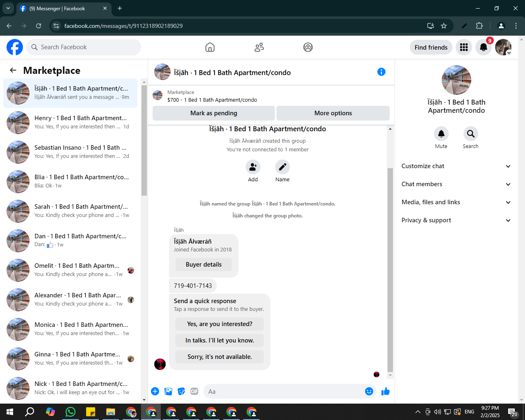Click Mark as pending button
Screen dimensions: 525x420
(x=214, y=113)
